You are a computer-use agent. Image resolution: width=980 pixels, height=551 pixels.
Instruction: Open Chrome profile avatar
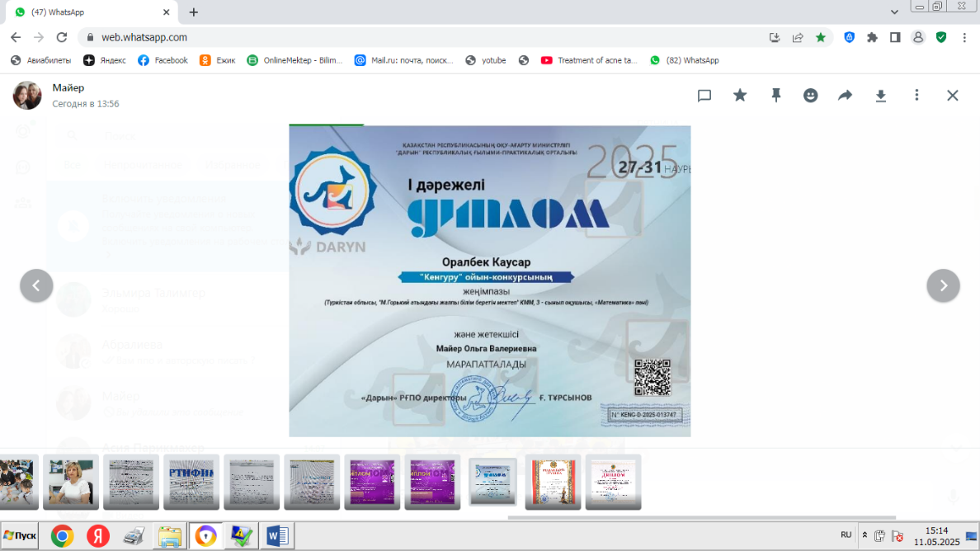(918, 37)
